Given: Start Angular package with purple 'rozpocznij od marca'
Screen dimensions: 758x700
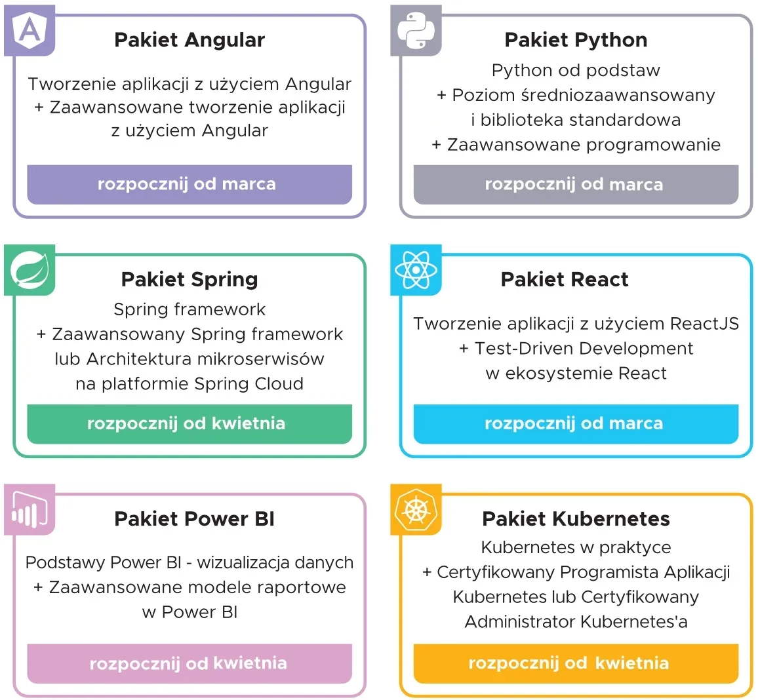Looking at the screenshot, I should (x=190, y=185).
